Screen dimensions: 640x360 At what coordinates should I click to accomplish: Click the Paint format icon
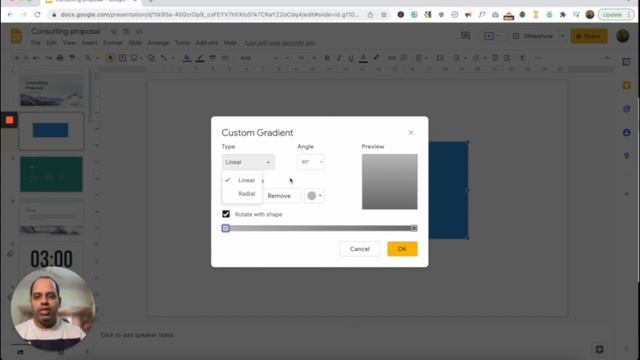(72, 58)
